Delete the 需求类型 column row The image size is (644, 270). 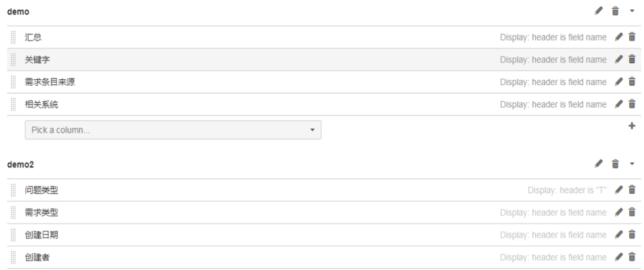[x=632, y=212]
